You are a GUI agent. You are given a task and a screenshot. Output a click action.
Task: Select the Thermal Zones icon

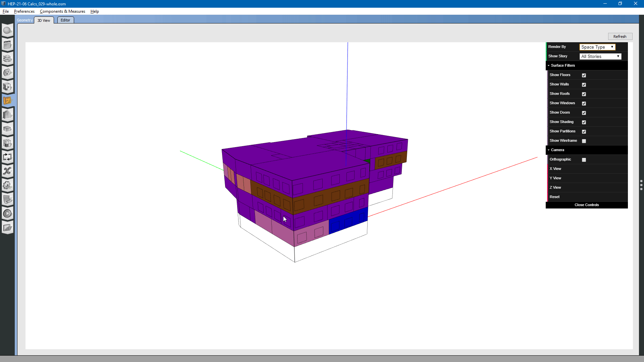7,143
